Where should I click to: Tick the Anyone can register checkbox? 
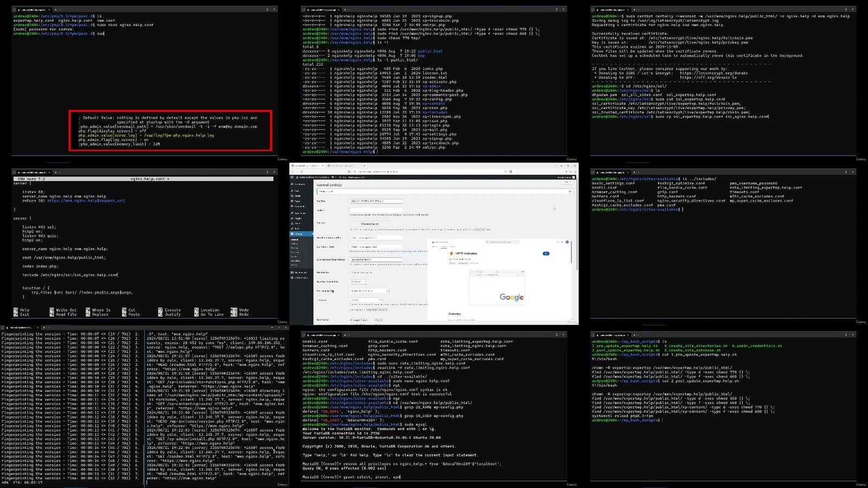(x=351, y=272)
